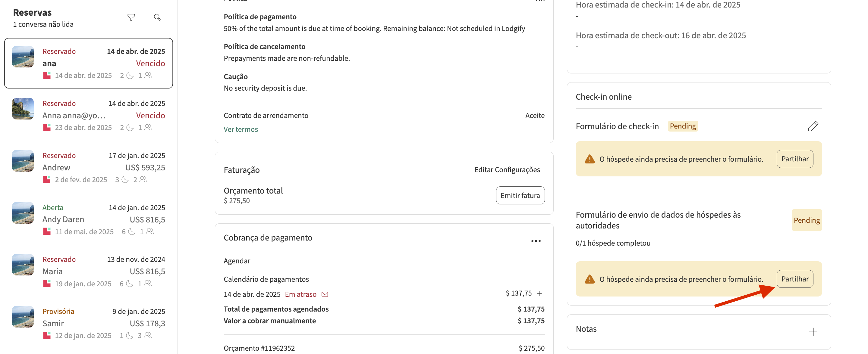Screen dimensions: 868x354
Task: Open the payment collection three-dots menu
Action: click(x=536, y=241)
